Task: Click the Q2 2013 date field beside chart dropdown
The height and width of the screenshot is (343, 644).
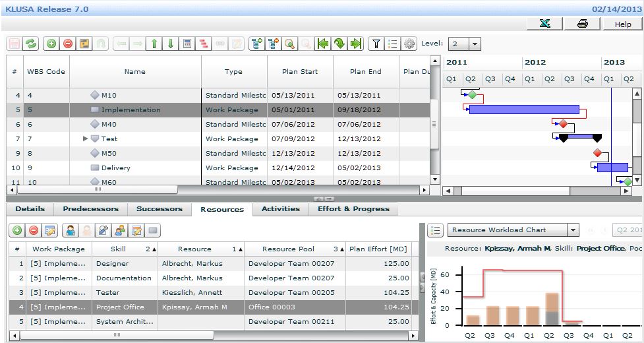Action: click(x=627, y=230)
